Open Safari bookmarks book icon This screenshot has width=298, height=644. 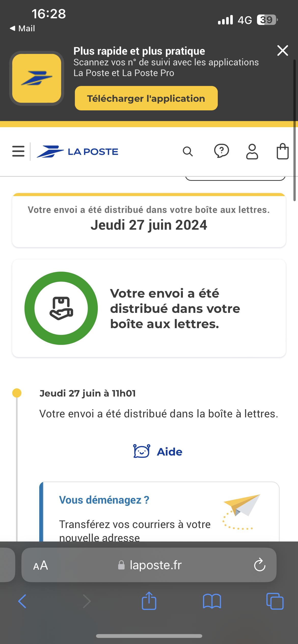(212, 601)
